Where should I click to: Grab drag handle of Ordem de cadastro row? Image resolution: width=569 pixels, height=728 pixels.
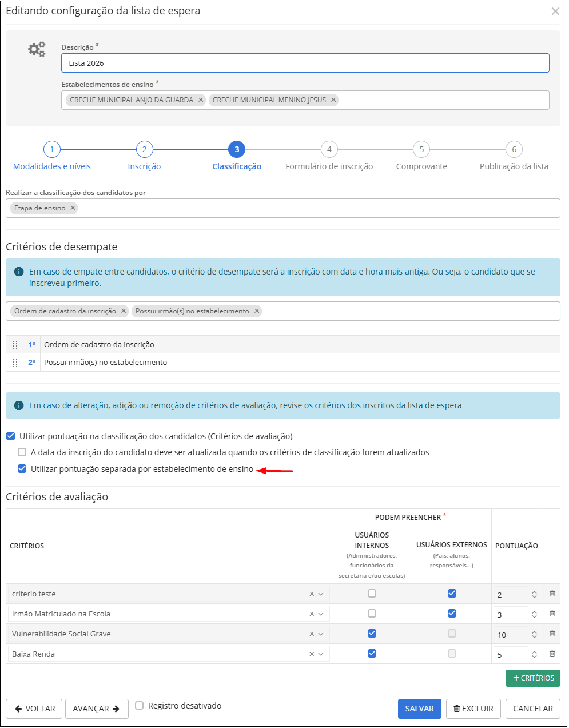[x=15, y=345]
